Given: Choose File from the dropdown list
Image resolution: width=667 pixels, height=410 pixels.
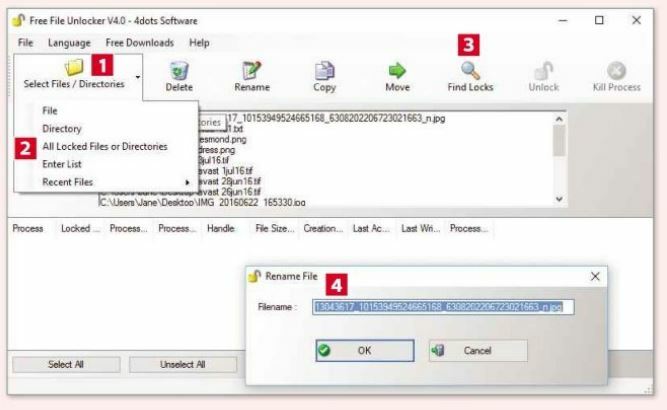Looking at the screenshot, I should (50, 111).
